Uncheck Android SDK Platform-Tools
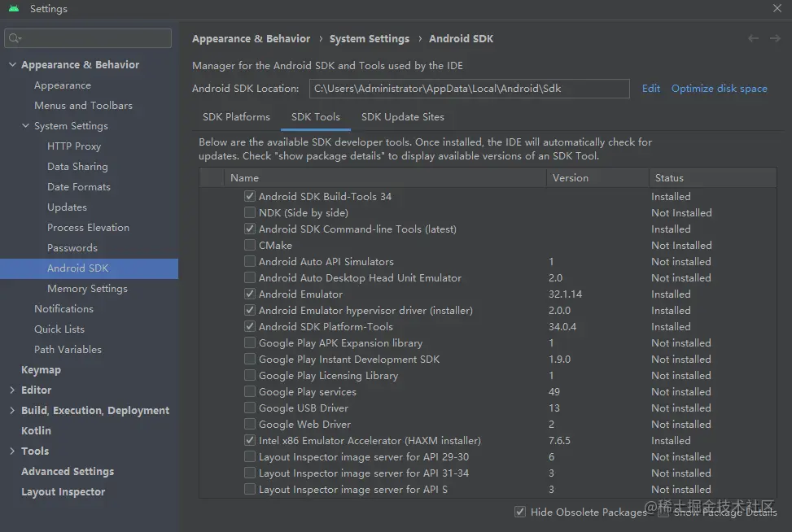 tap(250, 326)
